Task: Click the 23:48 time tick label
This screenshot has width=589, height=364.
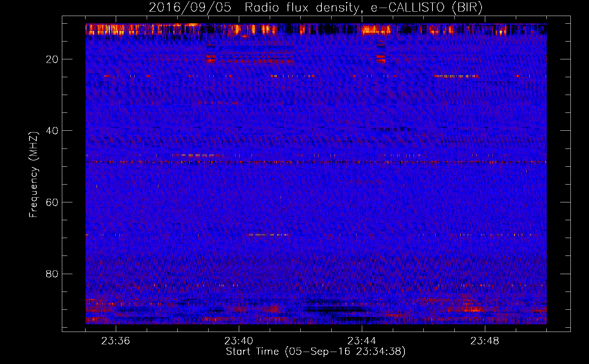Action: [x=485, y=341]
